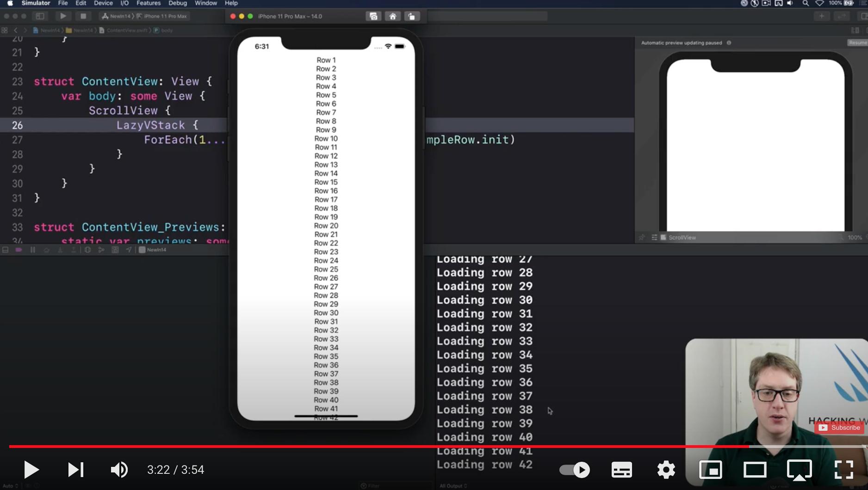Switch the video to miniplayer

click(x=711, y=470)
